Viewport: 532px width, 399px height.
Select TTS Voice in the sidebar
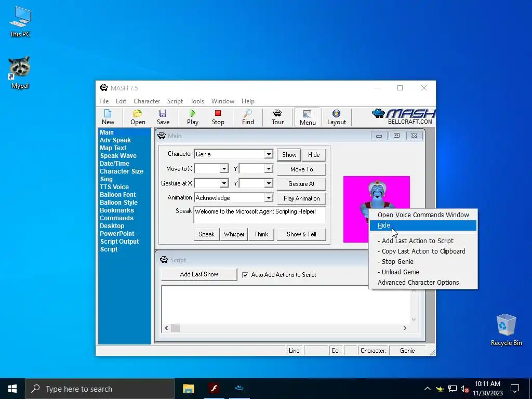114,187
